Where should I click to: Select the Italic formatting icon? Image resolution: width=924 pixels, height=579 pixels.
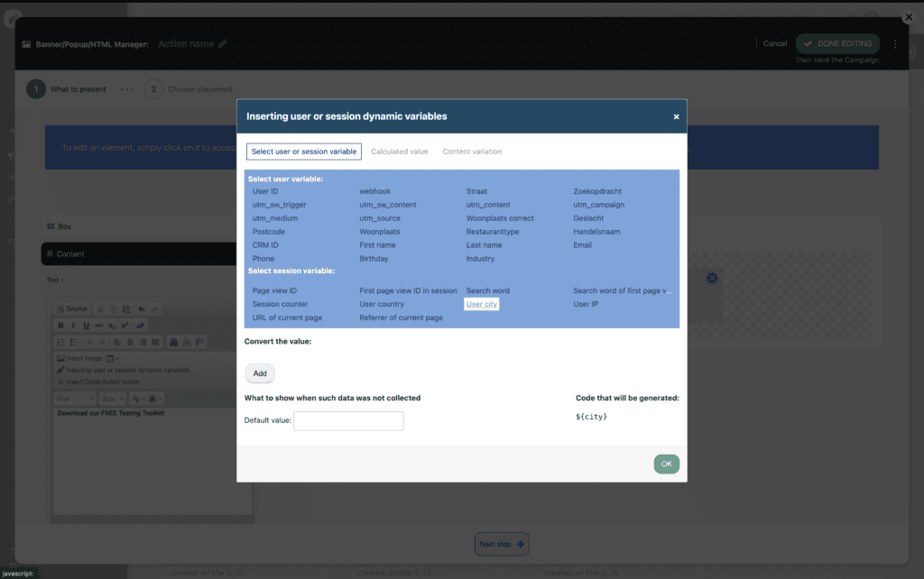(x=73, y=325)
